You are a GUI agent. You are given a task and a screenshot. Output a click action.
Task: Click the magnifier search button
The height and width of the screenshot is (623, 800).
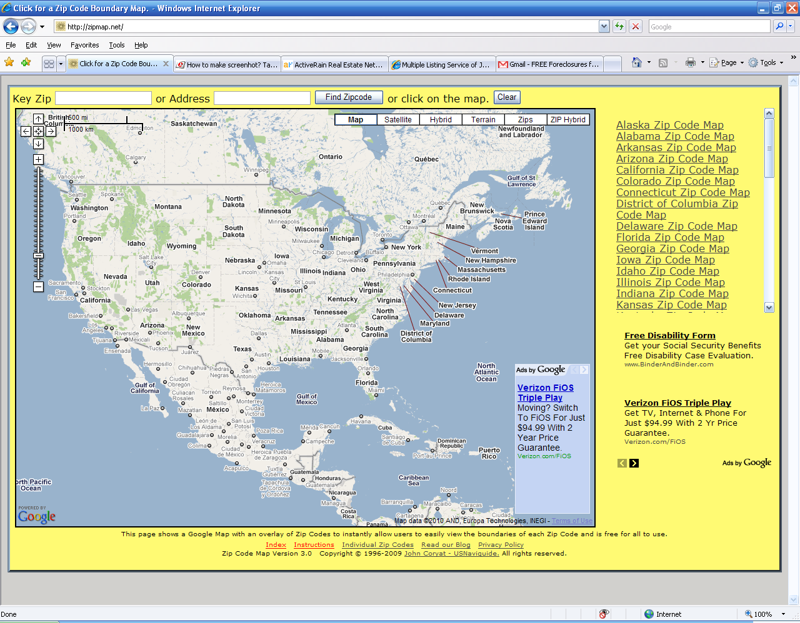[x=779, y=27]
